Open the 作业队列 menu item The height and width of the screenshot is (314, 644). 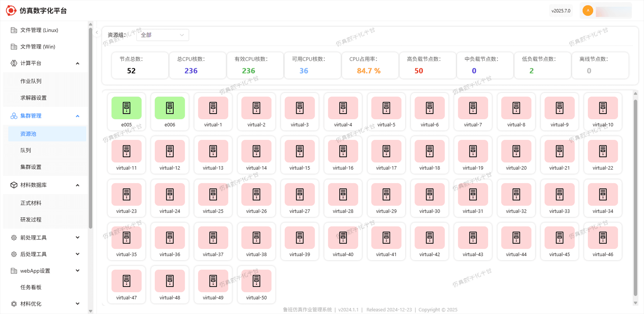point(31,81)
